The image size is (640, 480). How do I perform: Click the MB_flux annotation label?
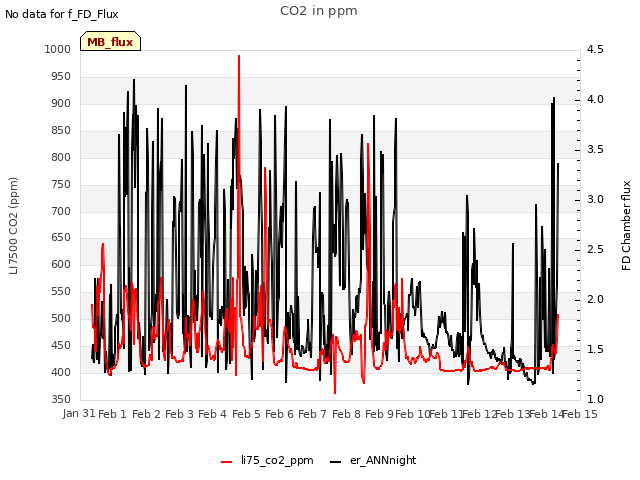point(110,42)
